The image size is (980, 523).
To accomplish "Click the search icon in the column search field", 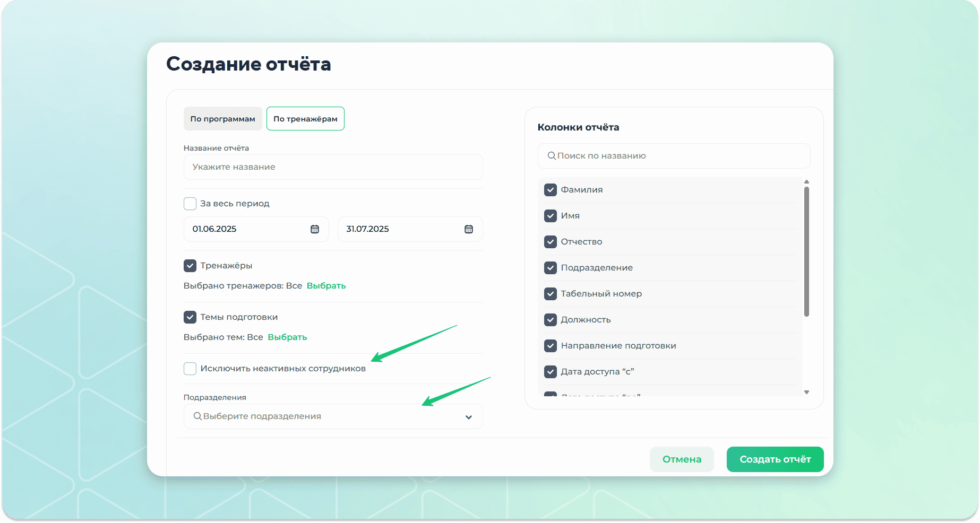I will [552, 156].
